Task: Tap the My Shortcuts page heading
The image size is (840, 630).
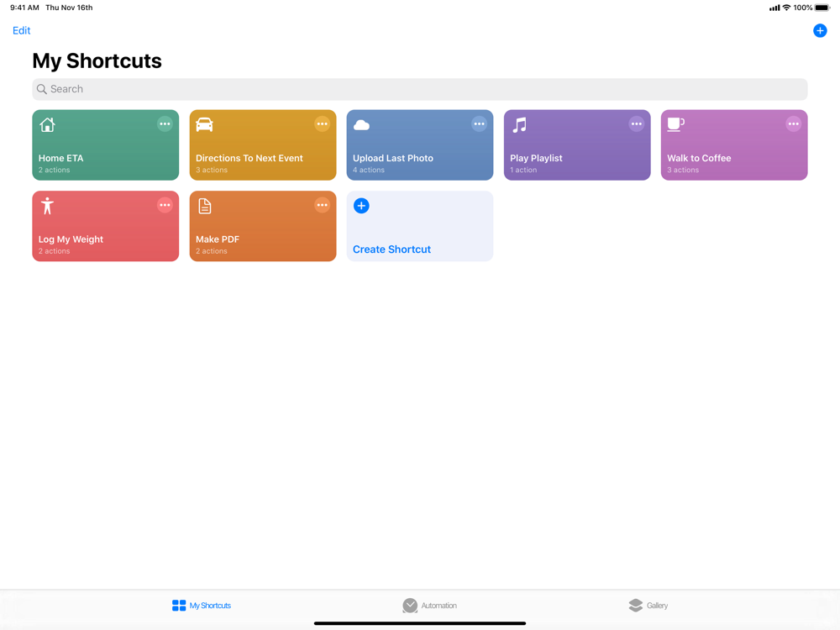Action: click(97, 61)
